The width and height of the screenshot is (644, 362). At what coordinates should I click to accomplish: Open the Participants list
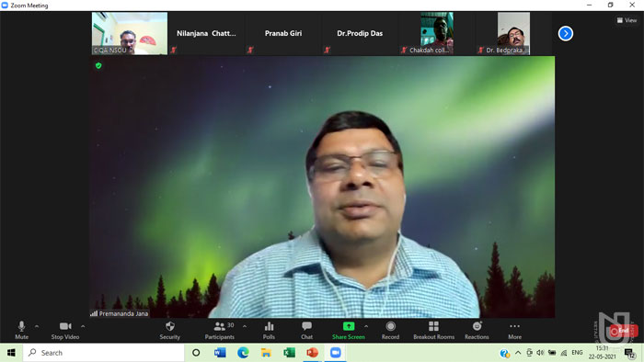pos(220,331)
